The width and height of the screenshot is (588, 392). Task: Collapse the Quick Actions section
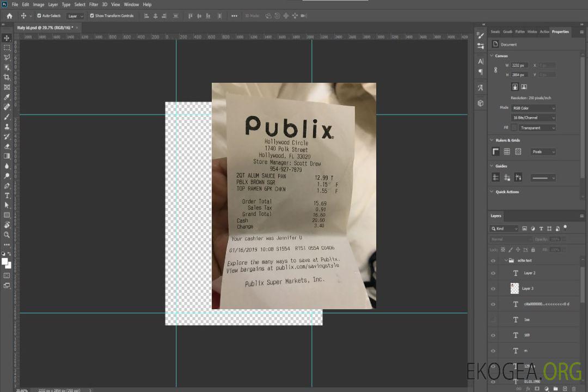pos(492,192)
